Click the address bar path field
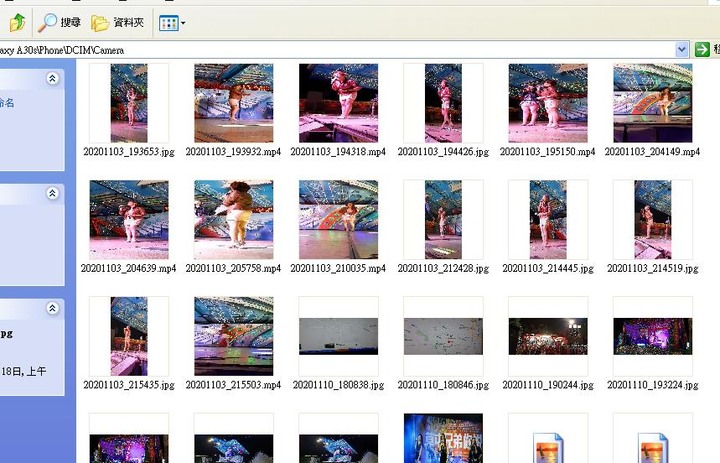 (x=338, y=50)
